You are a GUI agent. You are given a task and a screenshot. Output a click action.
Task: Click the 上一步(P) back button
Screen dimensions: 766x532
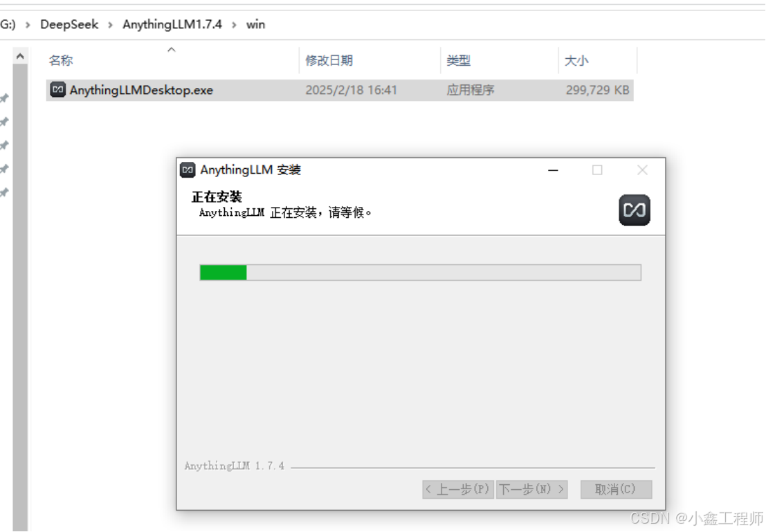coord(458,489)
